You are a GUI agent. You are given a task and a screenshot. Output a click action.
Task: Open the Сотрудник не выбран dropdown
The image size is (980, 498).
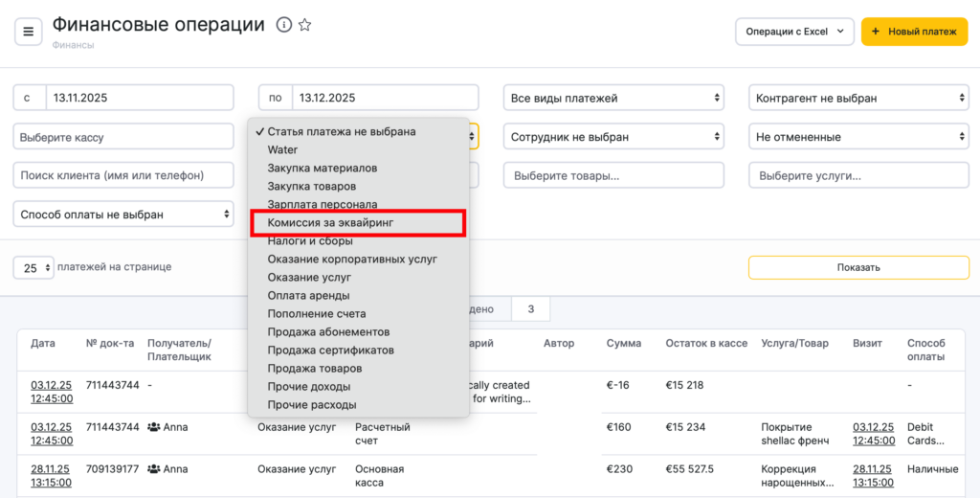[x=613, y=137]
